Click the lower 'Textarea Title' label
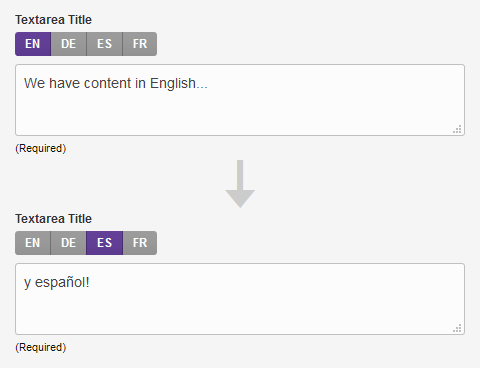The width and height of the screenshot is (480, 368). (x=53, y=219)
